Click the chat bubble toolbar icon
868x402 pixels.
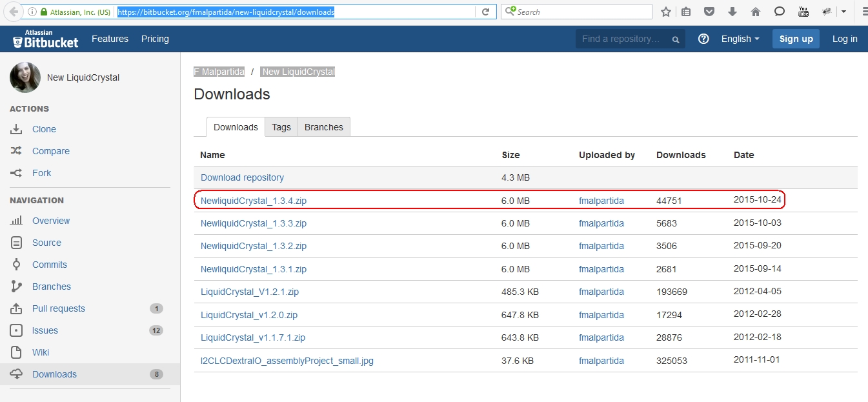[x=780, y=12]
